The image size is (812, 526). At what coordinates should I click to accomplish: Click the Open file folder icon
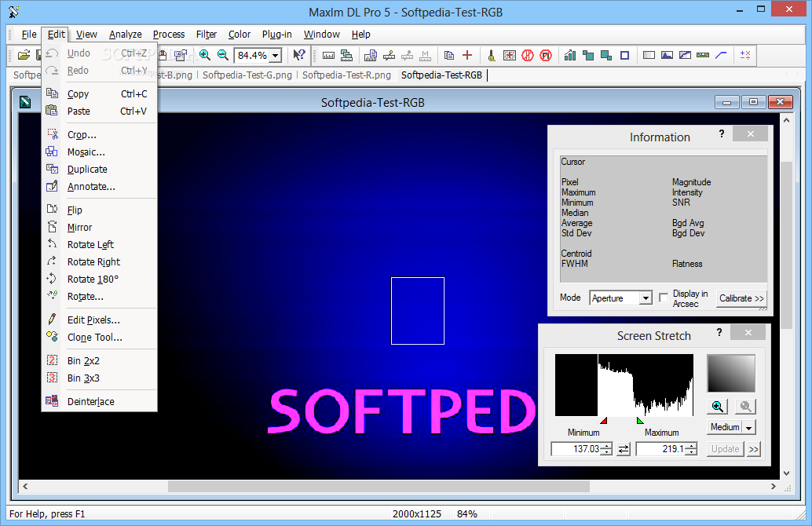pos(24,55)
